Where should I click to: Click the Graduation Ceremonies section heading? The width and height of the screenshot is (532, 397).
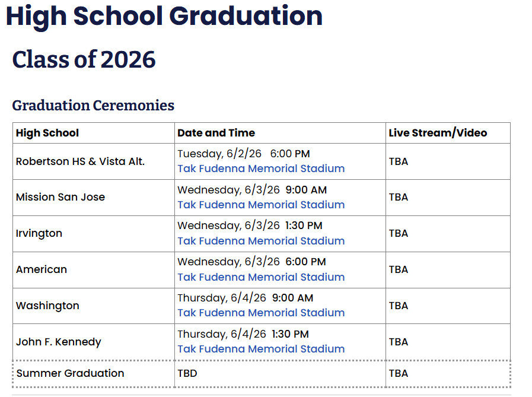93,105
